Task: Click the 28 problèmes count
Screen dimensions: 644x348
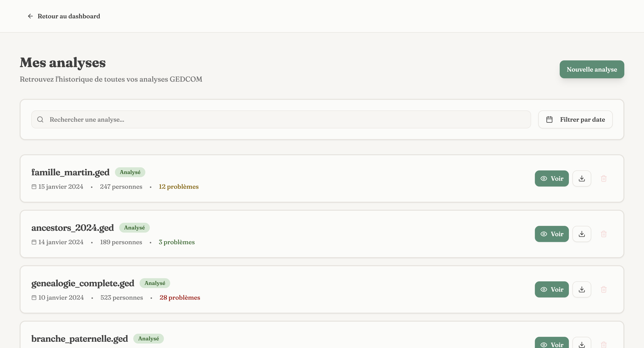Action: pos(180,298)
